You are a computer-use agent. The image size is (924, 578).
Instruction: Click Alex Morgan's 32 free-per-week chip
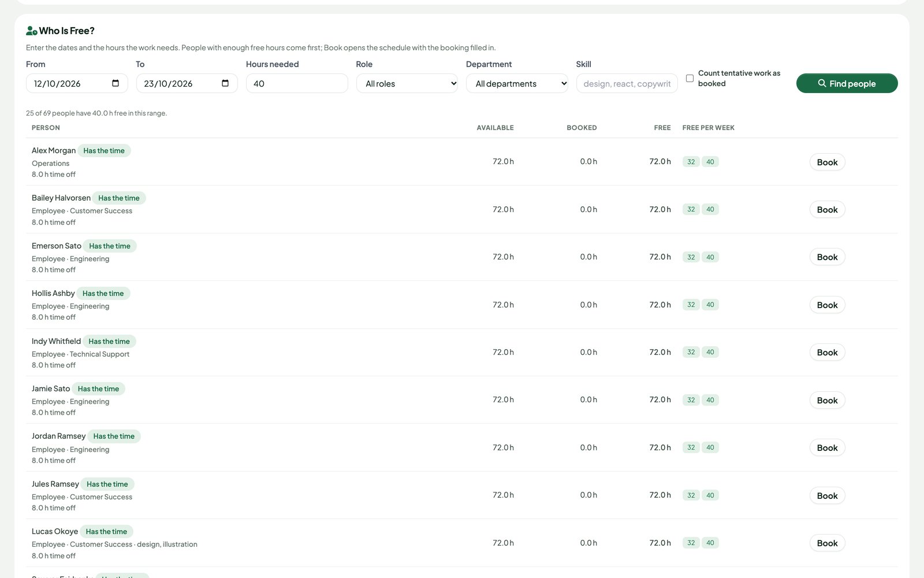(691, 162)
